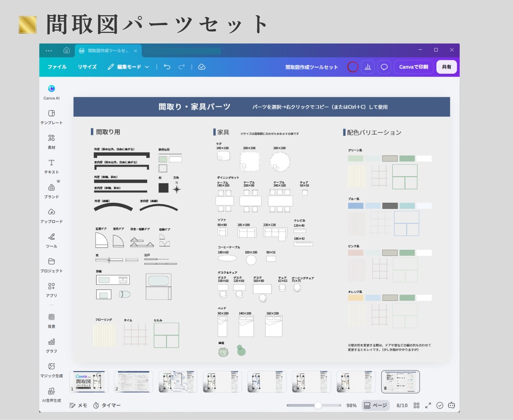This screenshot has height=420, width=513.
Task: Click the 共有 share button
Action: pos(447,67)
